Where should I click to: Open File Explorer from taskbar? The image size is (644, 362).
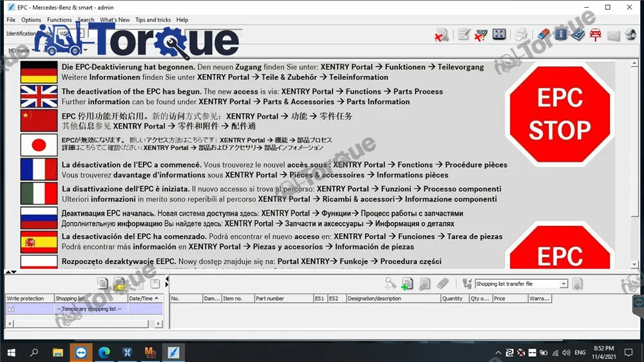point(58,352)
